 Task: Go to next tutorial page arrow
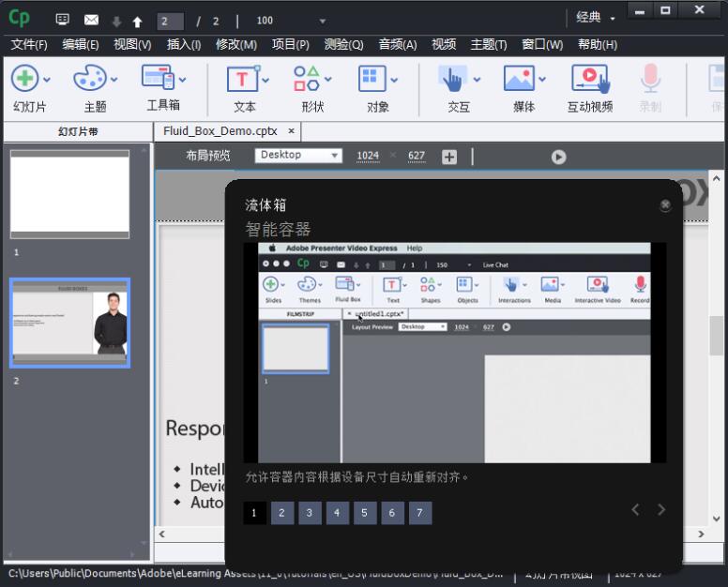point(661,509)
